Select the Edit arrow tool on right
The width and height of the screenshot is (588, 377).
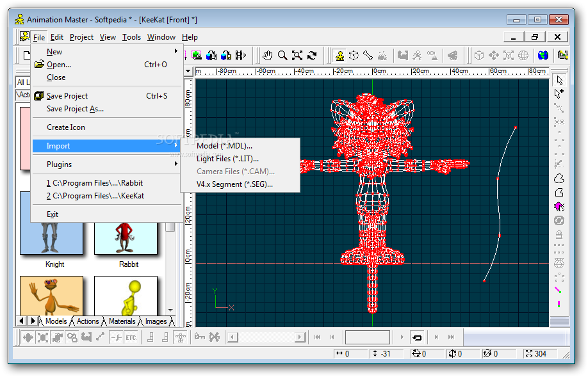click(x=559, y=80)
